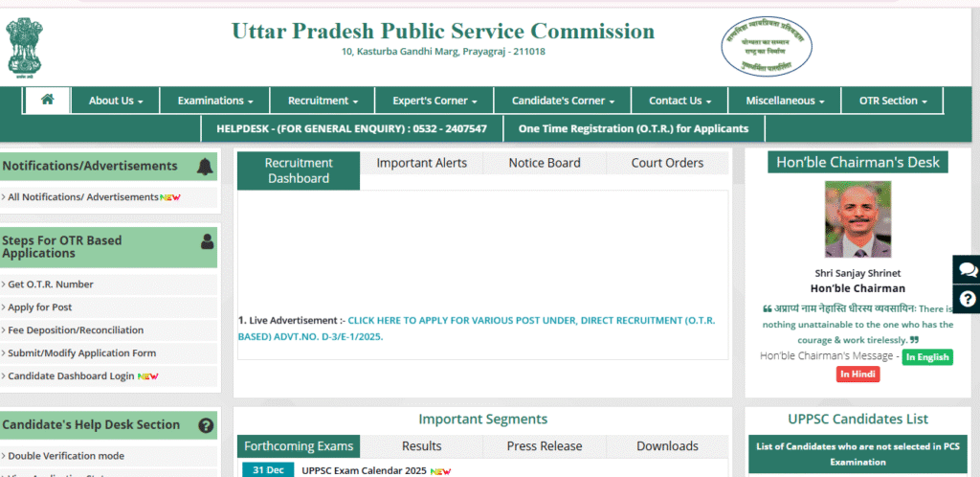Switch to the Downloads tab
980x477 pixels.
click(667, 446)
